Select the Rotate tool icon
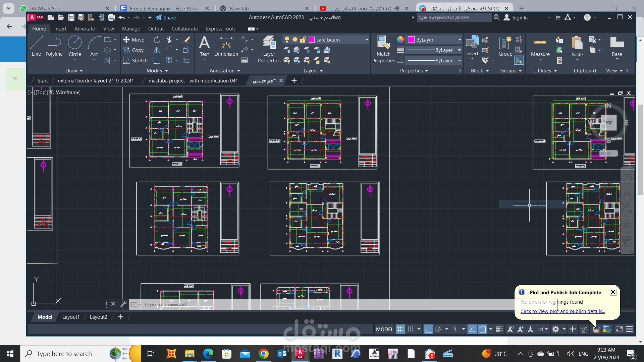This screenshot has height=362, width=644. [x=157, y=40]
